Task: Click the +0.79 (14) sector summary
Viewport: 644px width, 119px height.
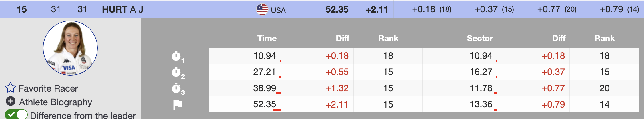Action: (x=619, y=9)
